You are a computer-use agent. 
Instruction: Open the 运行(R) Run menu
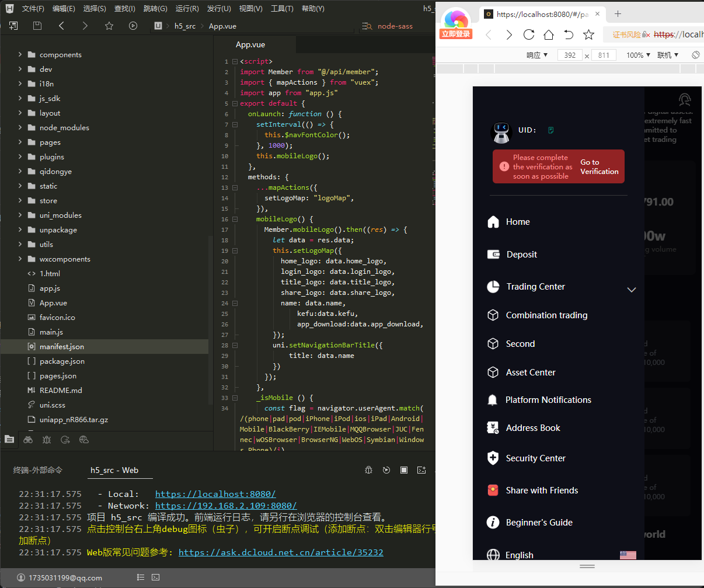coord(187,9)
